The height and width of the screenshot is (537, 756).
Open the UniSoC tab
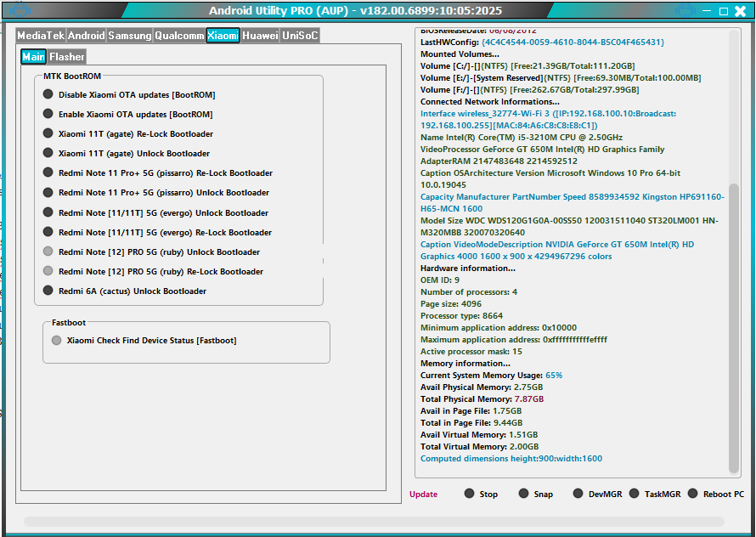[300, 35]
